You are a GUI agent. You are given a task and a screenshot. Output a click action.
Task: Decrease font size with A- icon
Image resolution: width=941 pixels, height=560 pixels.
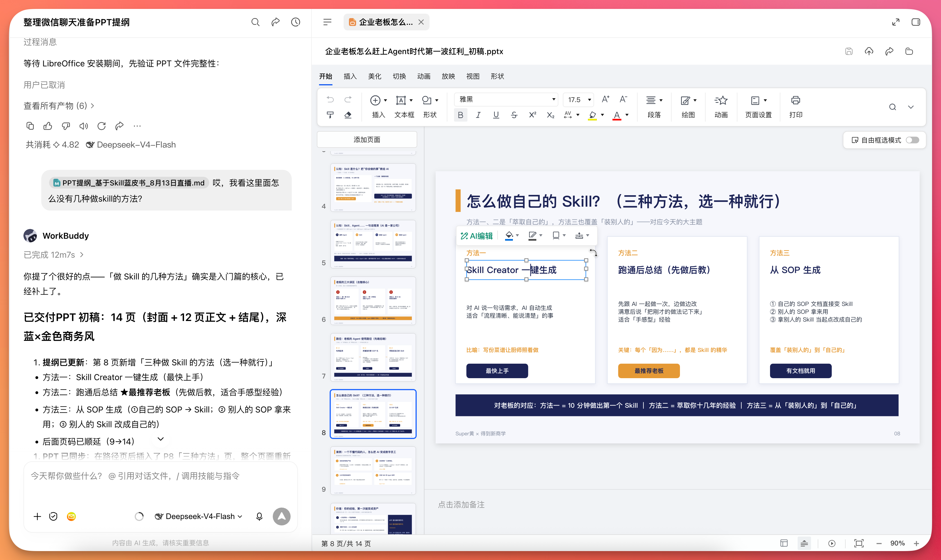623,99
